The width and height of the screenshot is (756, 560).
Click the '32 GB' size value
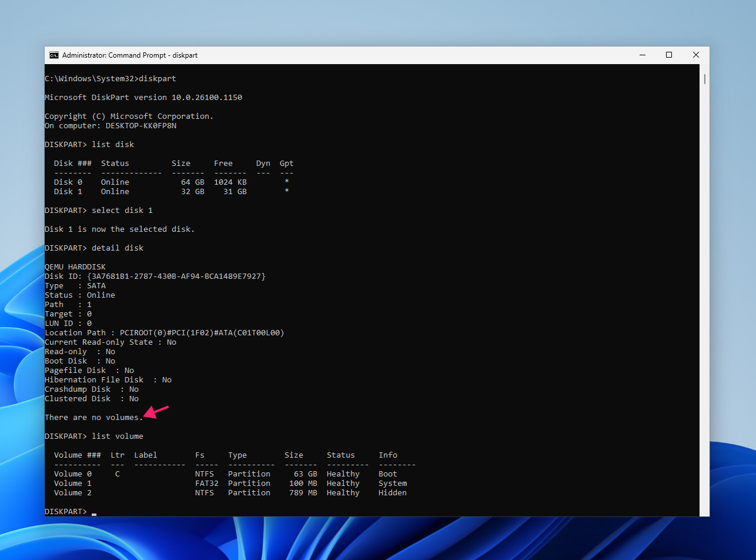click(193, 191)
